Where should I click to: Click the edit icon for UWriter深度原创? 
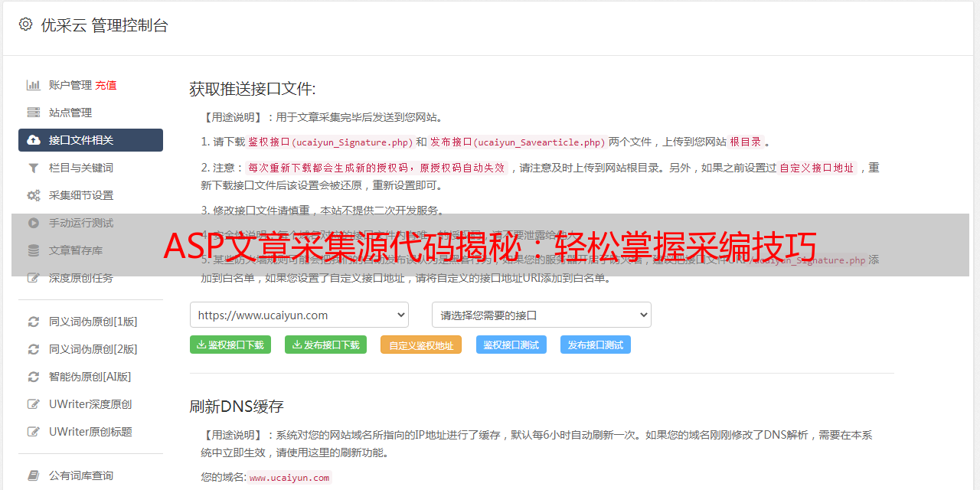click(34, 404)
